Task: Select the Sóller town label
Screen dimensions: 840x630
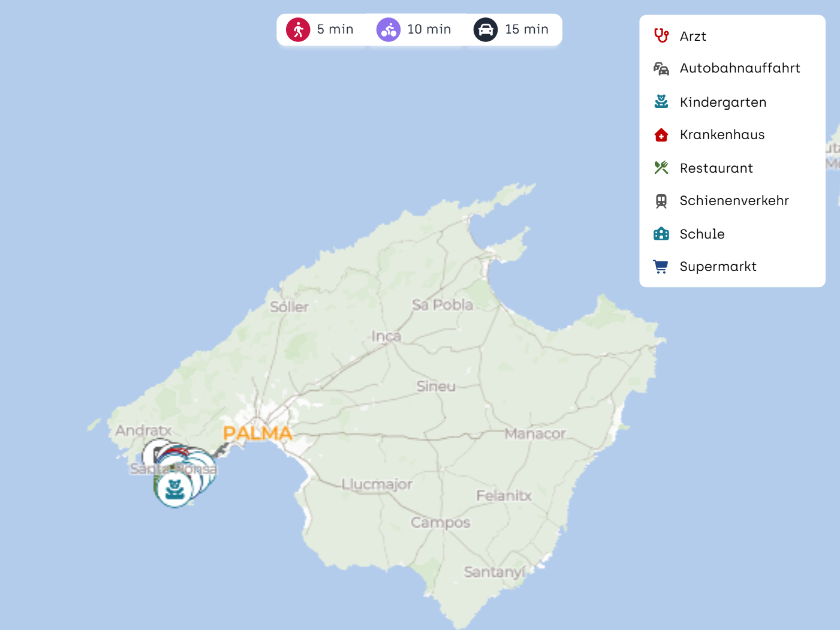Action: 289,307
